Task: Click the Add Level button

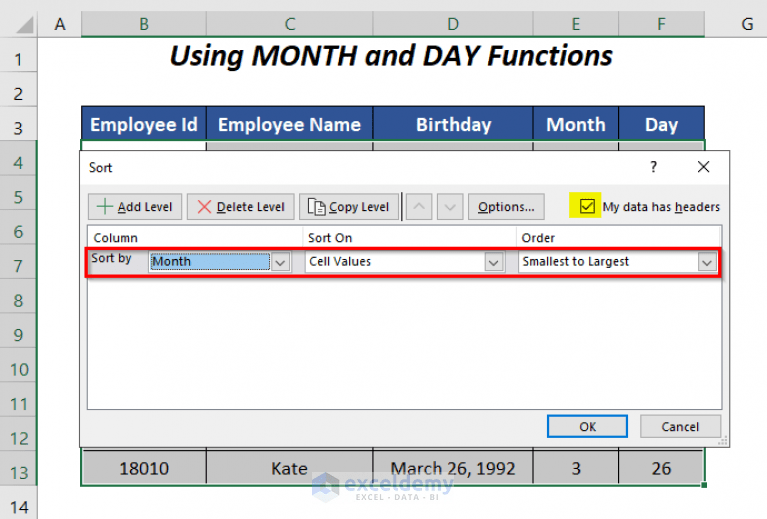Action: pyautogui.click(x=135, y=207)
